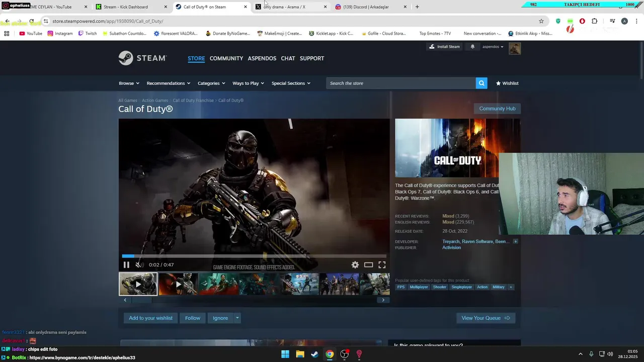Image resolution: width=644 pixels, height=362 pixels.
Task: Open the SUPPORT page
Action: point(312,58)
